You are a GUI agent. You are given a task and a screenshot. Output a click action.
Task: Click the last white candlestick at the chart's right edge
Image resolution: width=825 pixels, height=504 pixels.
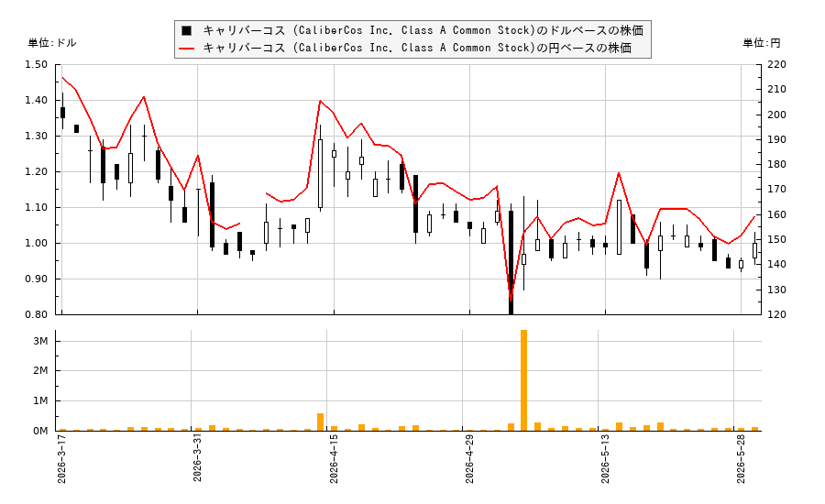[754, 250]
